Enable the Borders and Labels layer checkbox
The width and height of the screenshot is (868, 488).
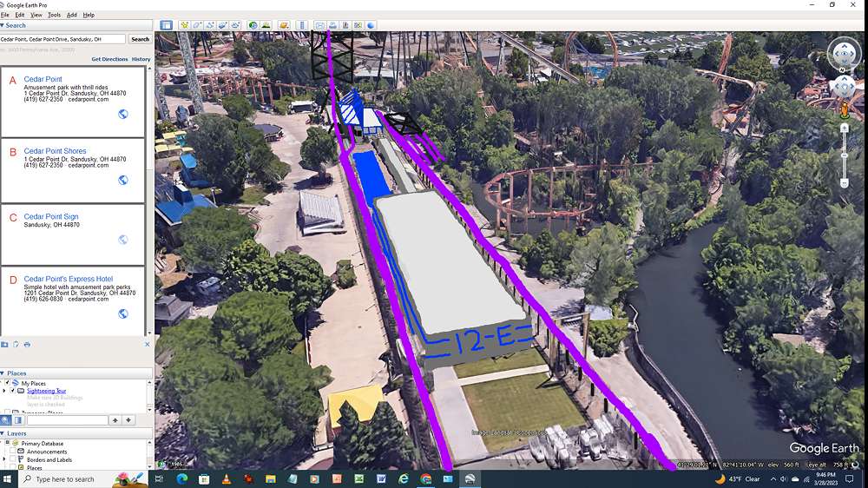(x=13, y=459)
